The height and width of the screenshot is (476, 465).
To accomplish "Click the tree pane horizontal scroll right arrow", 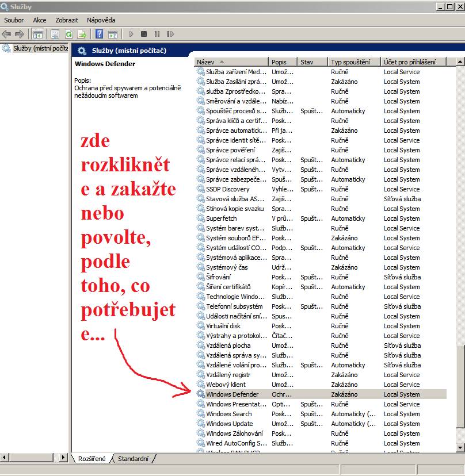I will pos(63,457).
